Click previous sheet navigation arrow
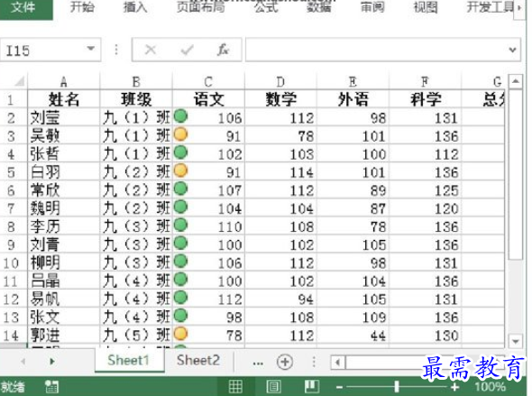Image resolution: width=532 pixels, height=396 pixels. [x=23, y=361]
